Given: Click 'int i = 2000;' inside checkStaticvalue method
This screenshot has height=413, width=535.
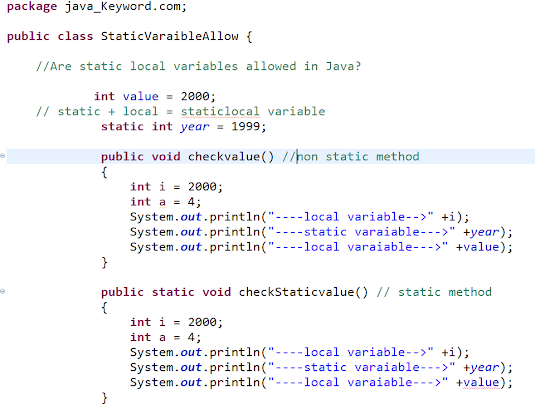Looking at the screenshot, I should [x=176, y=322].
